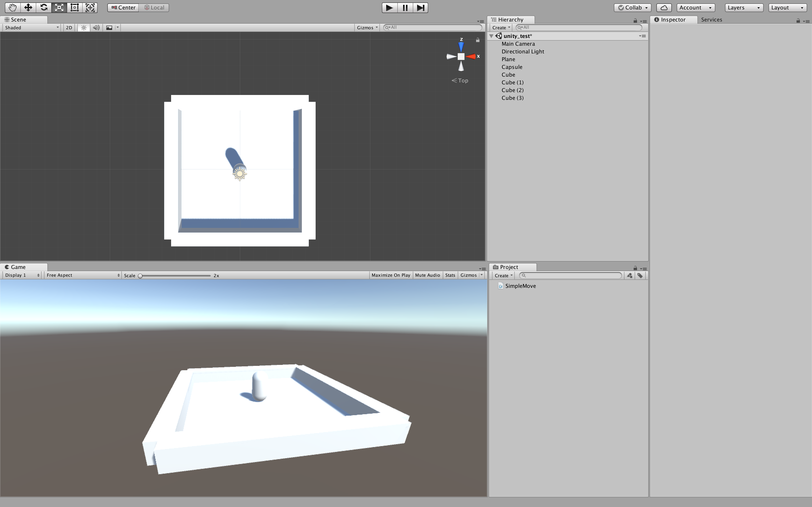Click the scene gizmo center cube
Viewport: 812px width, 507px height.
click(x=461, y=57)
